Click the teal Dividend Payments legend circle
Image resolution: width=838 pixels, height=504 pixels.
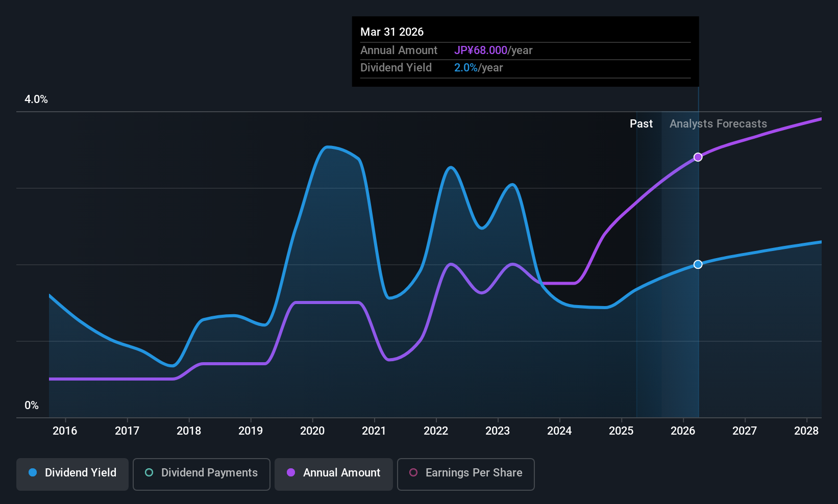click(x=149, y=472)
